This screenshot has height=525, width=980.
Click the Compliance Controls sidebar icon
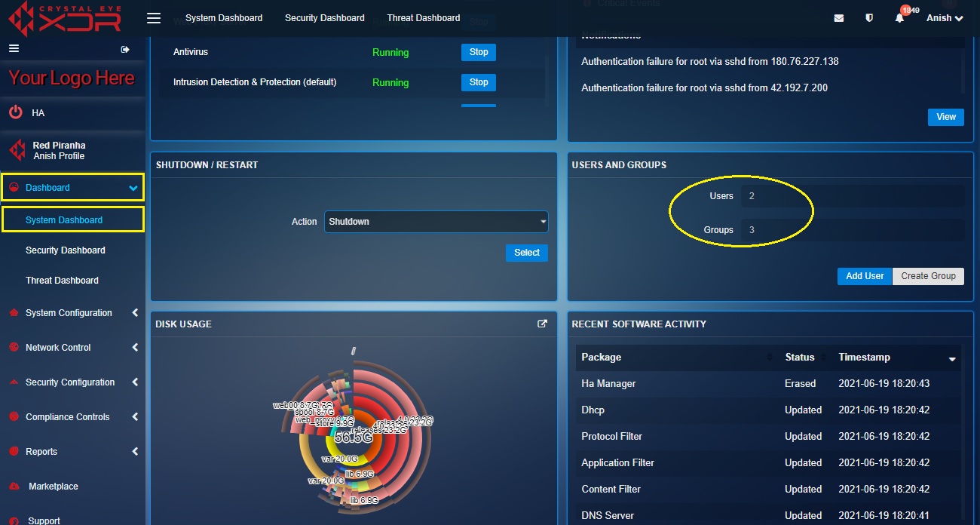[x=13, y=417]
